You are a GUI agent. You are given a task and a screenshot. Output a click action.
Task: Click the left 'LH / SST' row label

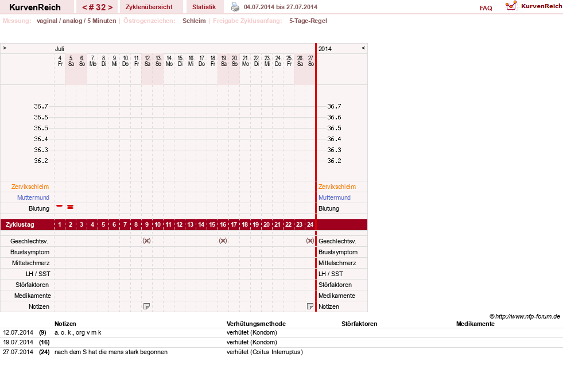[38, 274]
